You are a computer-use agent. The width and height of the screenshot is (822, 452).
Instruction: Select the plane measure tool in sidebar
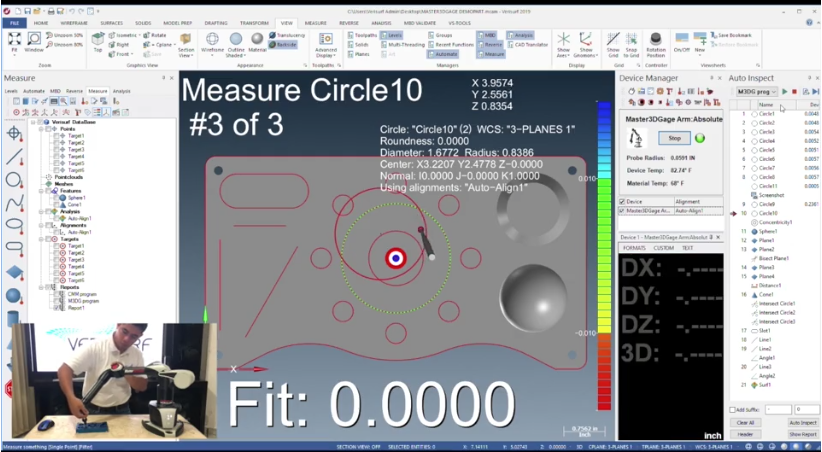pos(14,272)
